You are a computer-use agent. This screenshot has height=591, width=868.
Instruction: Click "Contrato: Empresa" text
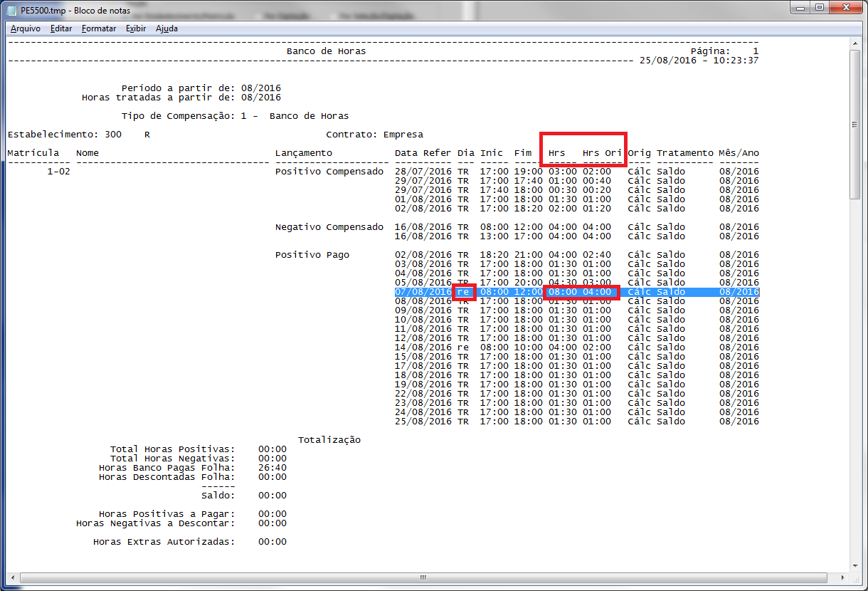[374, 135]
